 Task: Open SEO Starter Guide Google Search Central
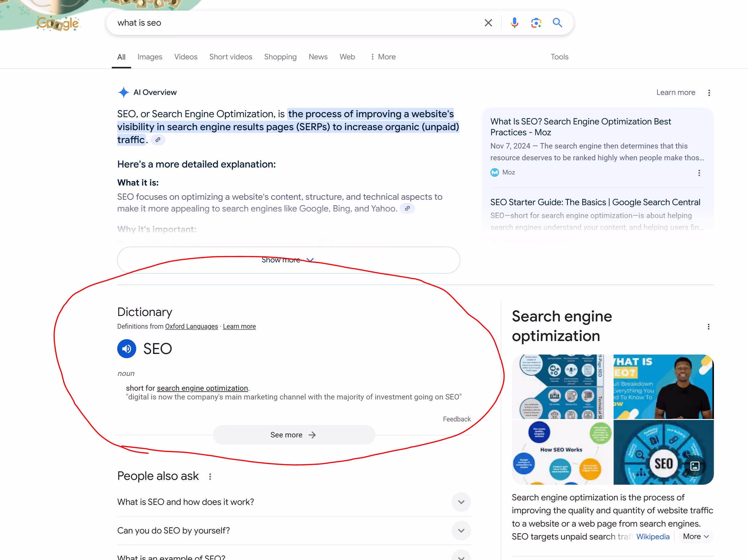595,202
